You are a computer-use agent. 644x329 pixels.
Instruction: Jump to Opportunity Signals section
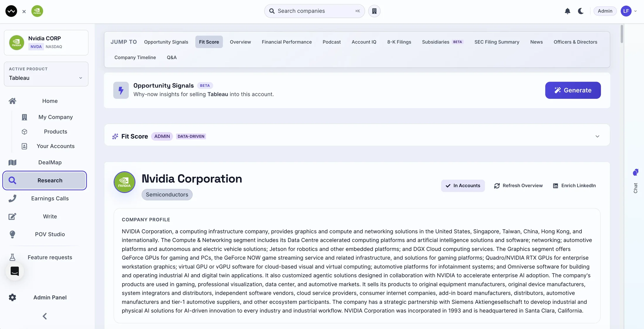[x=166, y=42]
